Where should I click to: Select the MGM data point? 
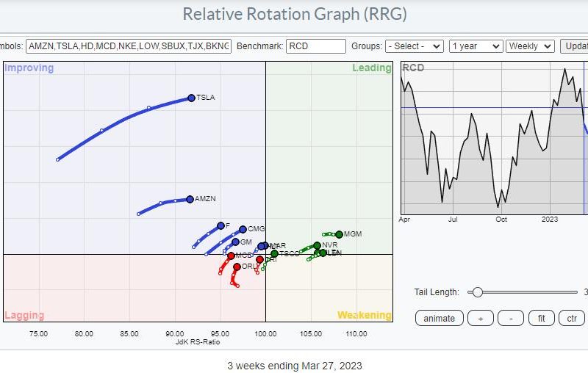[x=339, y=234]
